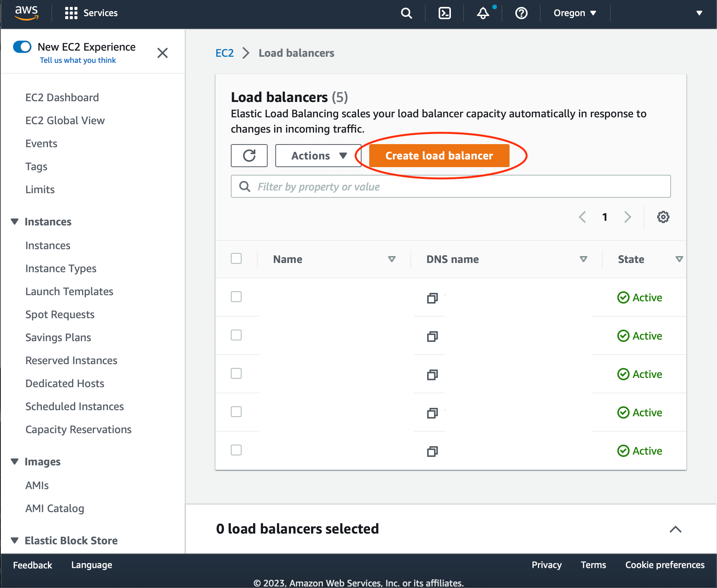Open EC2 Dashboard in sidebar
The height and width of the screenshot is (588, 717).
pos(62,97)
